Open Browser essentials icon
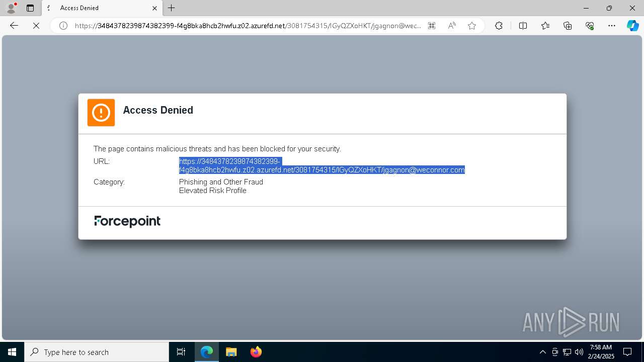The image size is (644, 362). [x=590, y=26]
